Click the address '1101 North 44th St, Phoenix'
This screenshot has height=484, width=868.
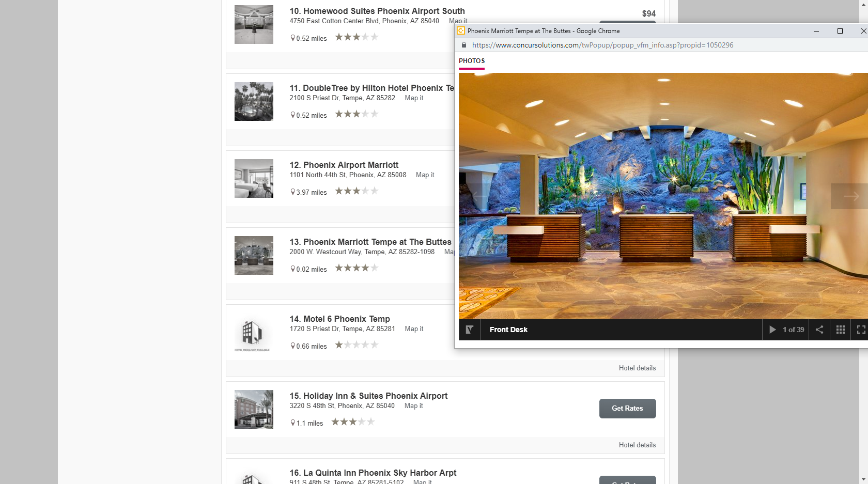point(348,175)
